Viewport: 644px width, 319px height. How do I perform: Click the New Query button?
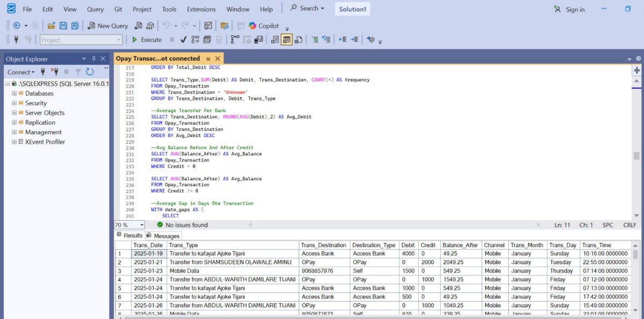coord(108,26)
